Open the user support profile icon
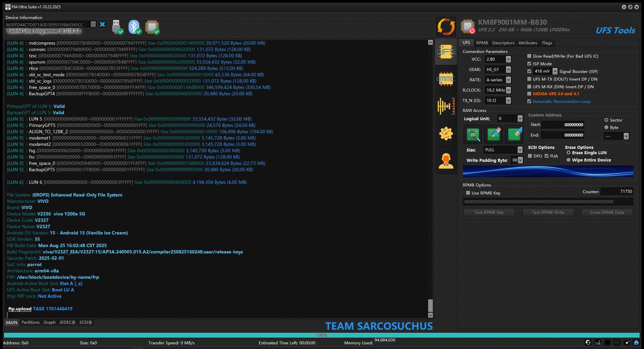The image size is (644, 349). click(446, 161)
